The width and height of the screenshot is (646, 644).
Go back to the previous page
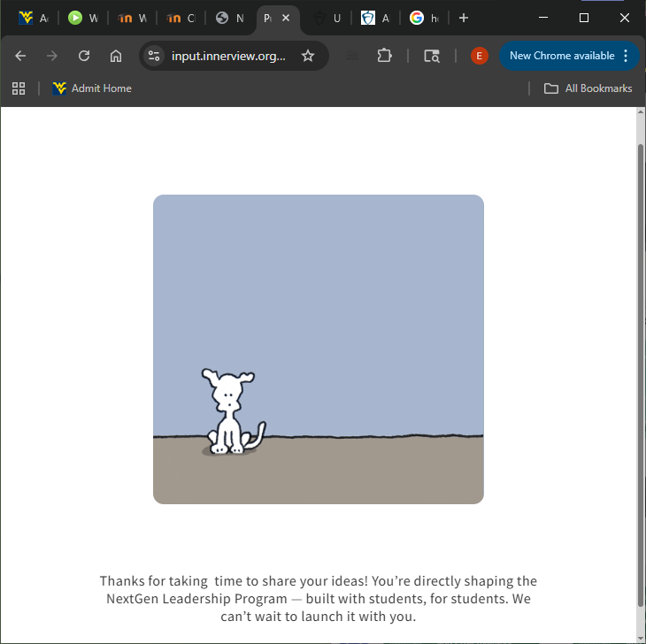click(x=20, y=56)
